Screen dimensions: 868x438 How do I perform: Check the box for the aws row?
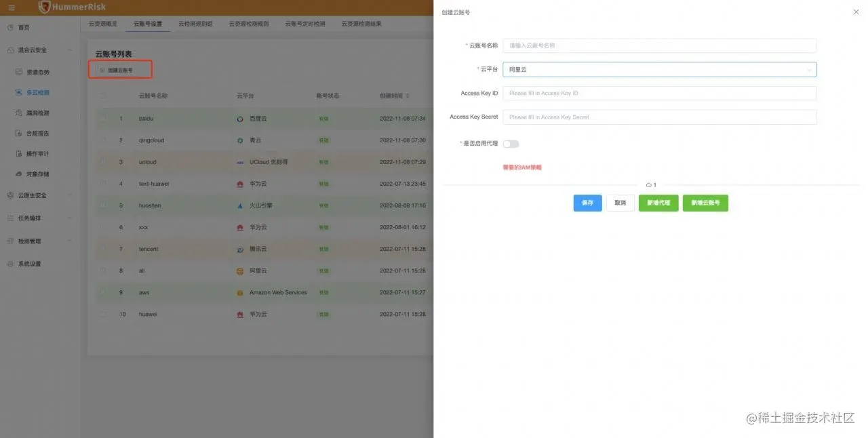click(x=103, y=292)
